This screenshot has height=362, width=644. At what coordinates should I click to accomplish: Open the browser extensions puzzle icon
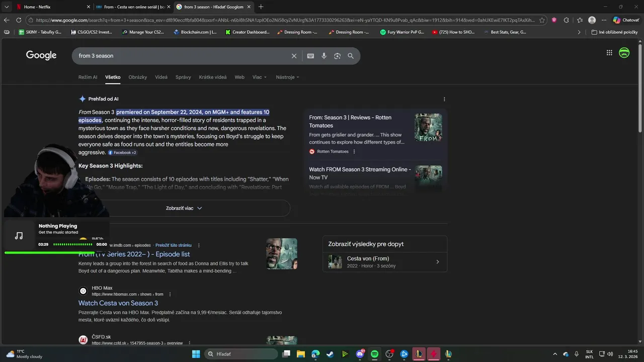[567, 20]
